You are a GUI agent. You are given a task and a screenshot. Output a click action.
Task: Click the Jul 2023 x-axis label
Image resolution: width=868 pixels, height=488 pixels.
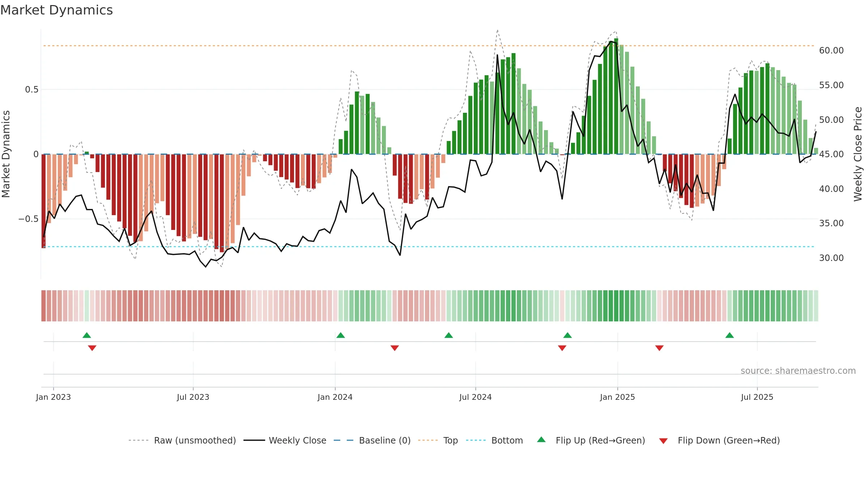coord(193,397)
